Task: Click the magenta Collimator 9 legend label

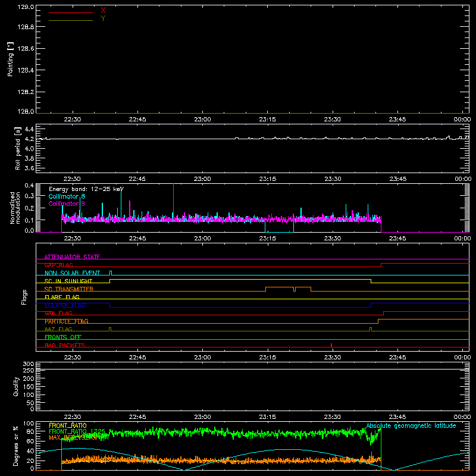Action: click(x=67, y=203)
